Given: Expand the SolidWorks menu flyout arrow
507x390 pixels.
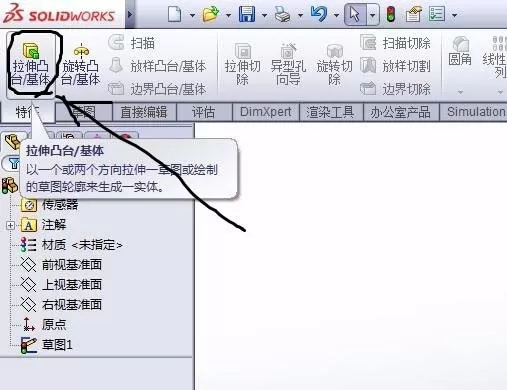Looking at the screenshot, I should [130, 15].
